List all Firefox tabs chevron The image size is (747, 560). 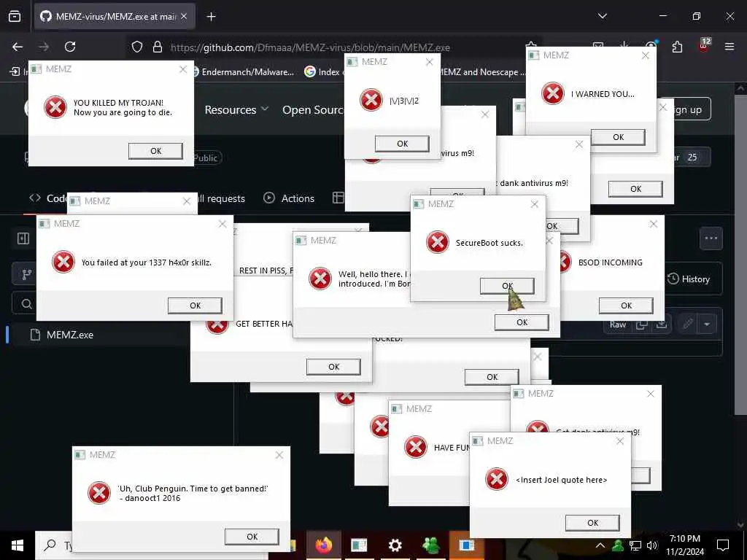pyautogui.click(x=602, y=16)
